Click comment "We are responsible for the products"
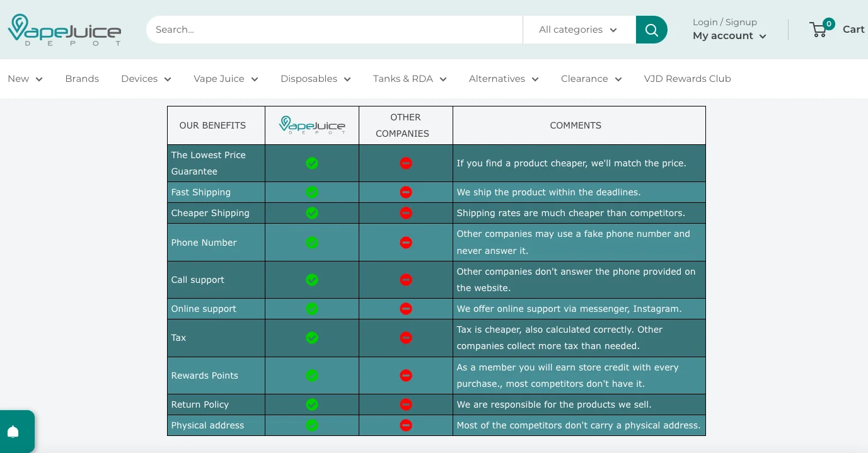The height and width of the screenshot is (453, 868). (579, 404)
